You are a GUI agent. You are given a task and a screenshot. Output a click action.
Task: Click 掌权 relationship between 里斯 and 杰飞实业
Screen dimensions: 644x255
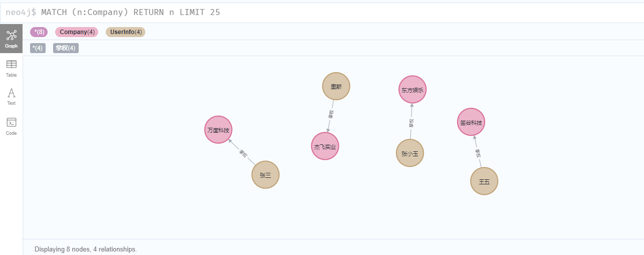point(330,115)
